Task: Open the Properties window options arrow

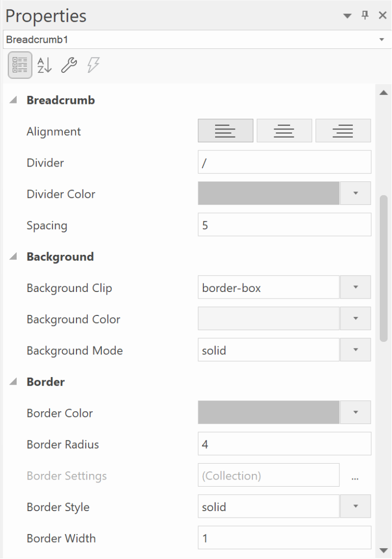Action: tap(347, 16)
